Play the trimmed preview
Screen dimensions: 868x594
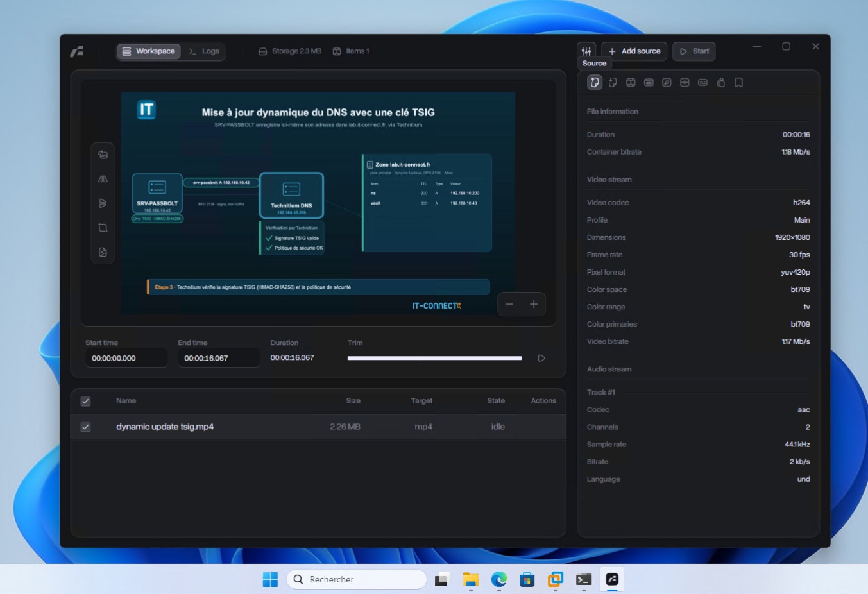click(541, 358)
